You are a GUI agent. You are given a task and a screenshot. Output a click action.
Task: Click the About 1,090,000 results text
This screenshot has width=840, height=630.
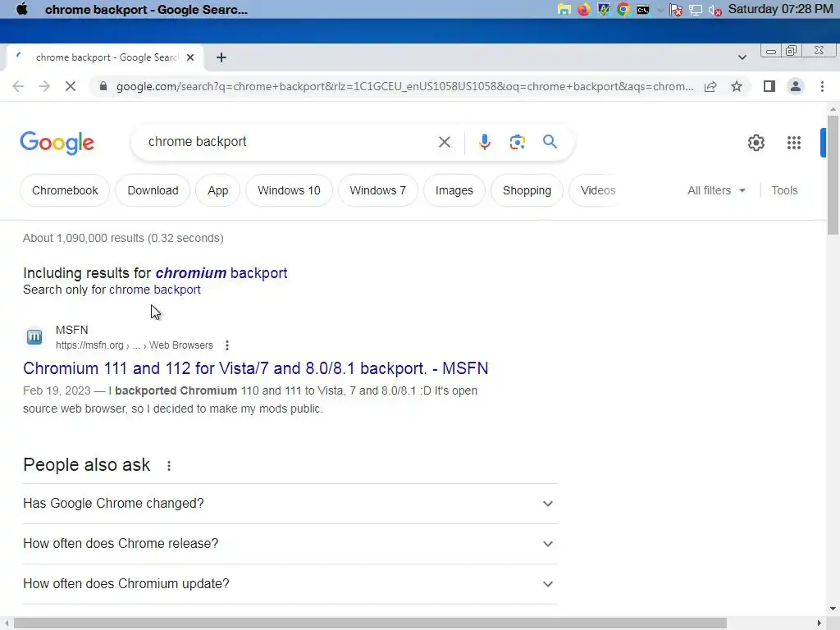tap(123, 238)
